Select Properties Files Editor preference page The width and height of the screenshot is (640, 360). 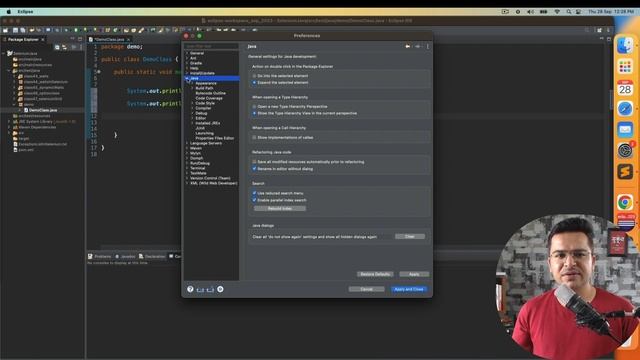click(215, 138)
